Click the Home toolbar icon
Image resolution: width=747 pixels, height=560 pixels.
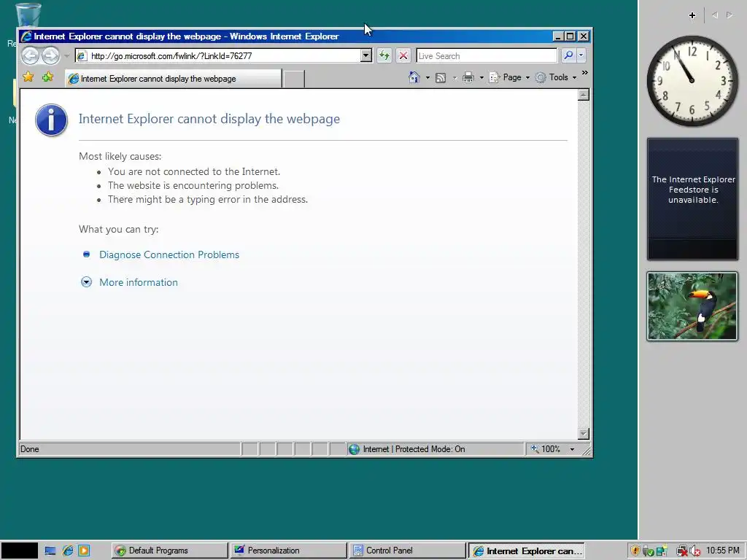[x=414, y=77]
